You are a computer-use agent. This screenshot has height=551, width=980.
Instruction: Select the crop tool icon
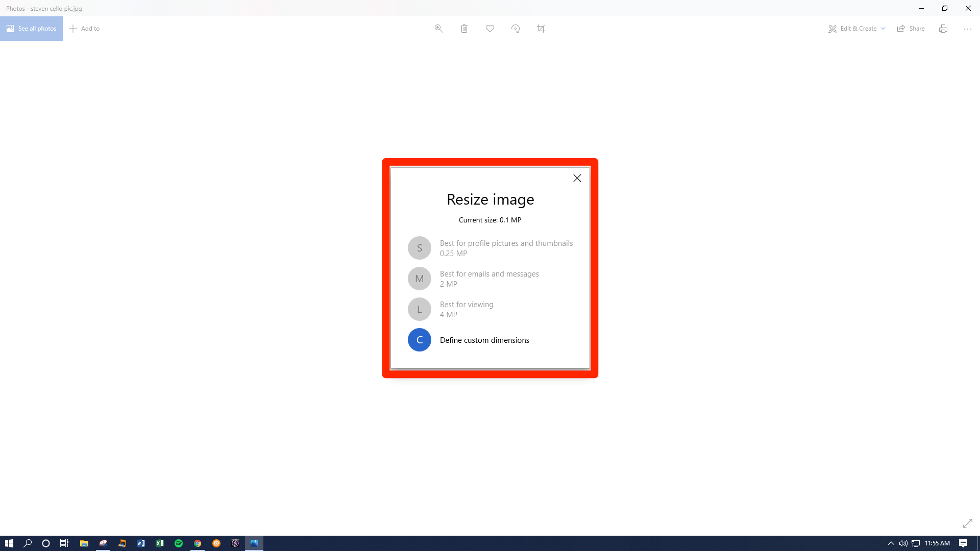pyautogui.click(x=541, y=28)
